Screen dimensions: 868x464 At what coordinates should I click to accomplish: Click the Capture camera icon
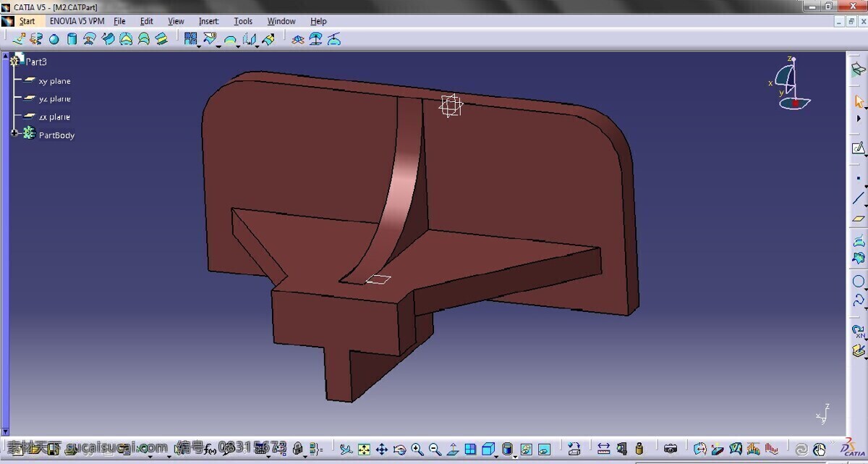(671, 449)
